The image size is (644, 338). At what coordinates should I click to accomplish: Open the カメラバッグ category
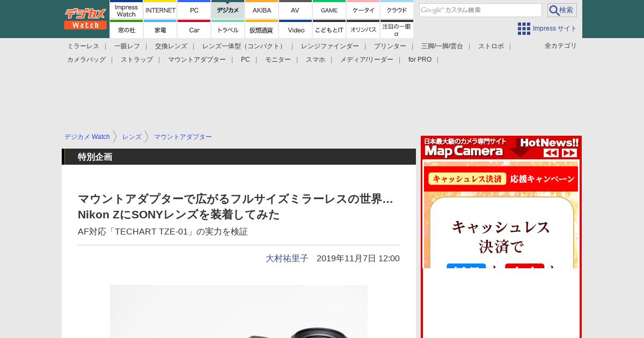[86, 60]
